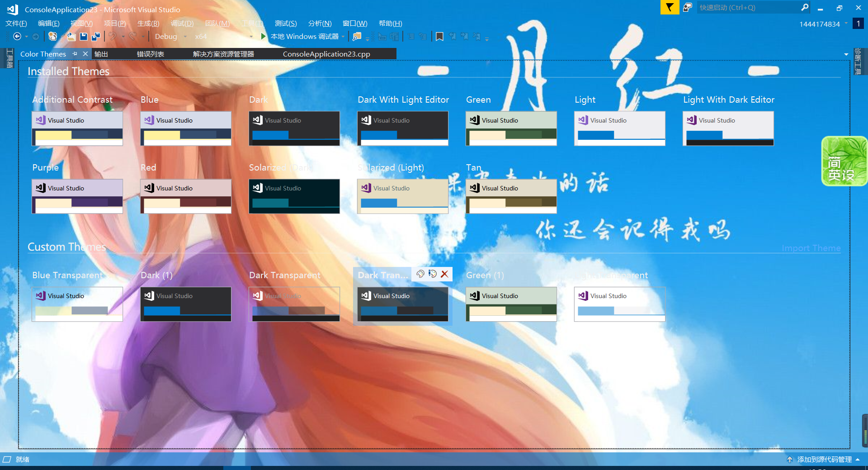The width and height of the screenshot is (868, 470).
Task: Clone the Dark Transparent theme via palette icon
Action: click(x=420, y=274)
